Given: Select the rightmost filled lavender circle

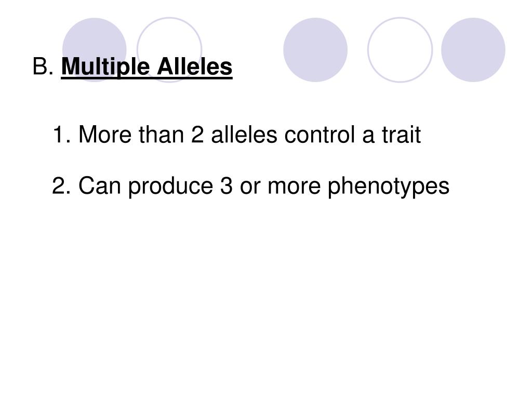Looking at the screenshot, I should click(x=473, y=49).
